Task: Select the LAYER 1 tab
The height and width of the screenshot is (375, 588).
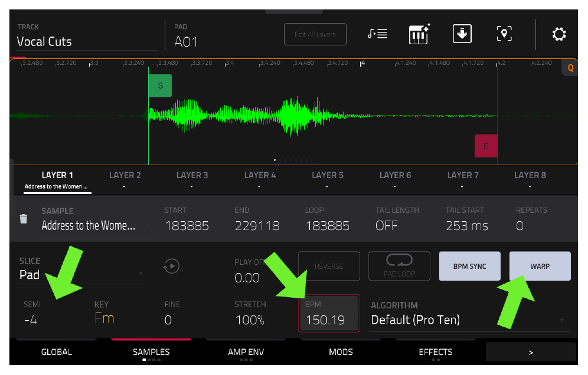Action: (57, 180)
